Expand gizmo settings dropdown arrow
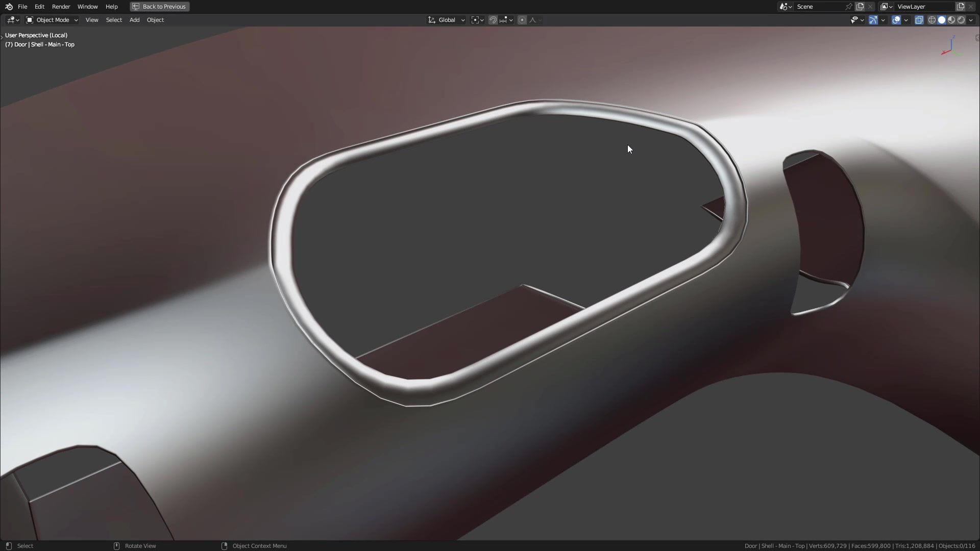Image resolution: width=980 pixels, height=551 pixels. [x=883, y=20]
